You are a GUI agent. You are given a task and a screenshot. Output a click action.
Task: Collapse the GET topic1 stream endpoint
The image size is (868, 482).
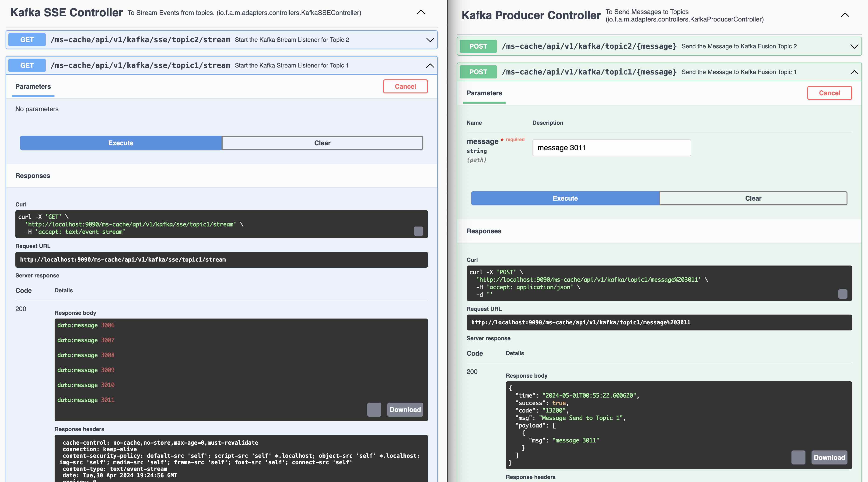click(x=430, y=65)
